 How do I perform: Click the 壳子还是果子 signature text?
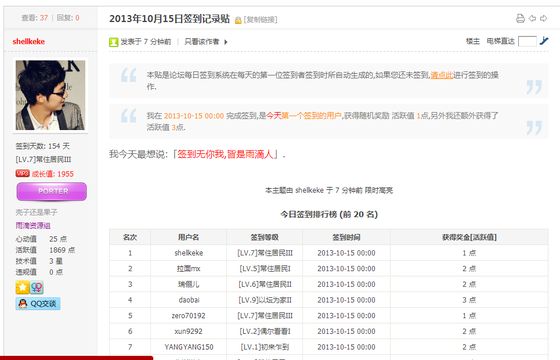point(36,212)
